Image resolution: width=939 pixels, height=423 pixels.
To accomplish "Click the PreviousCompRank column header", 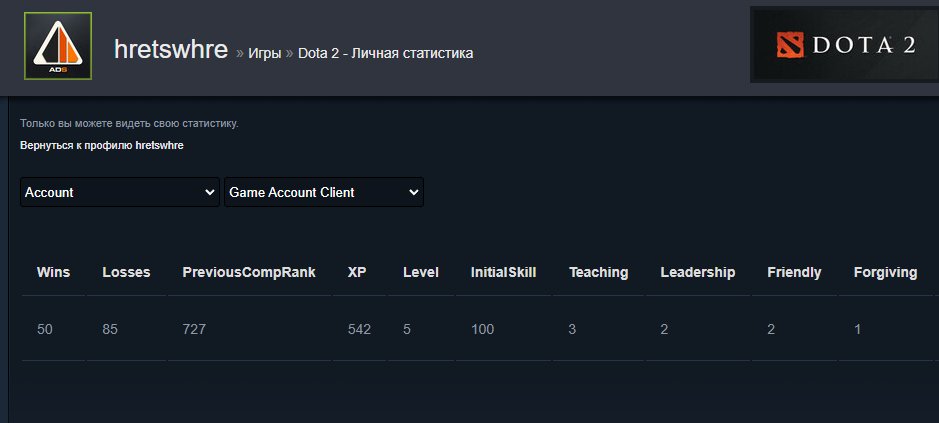I will tap(249, 273).
